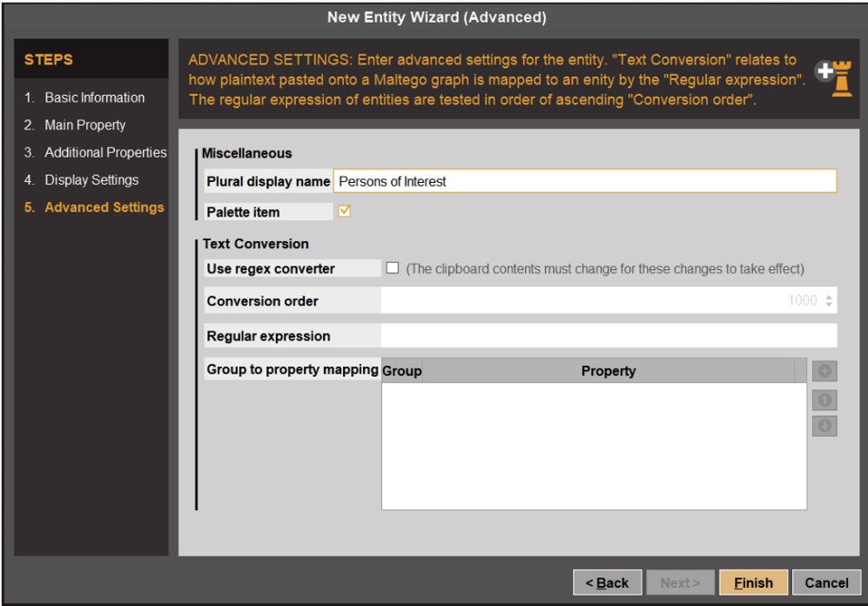Click the move mapping down icon
Image resolution: width=868 pixels, height=606 pixels.
824,426
